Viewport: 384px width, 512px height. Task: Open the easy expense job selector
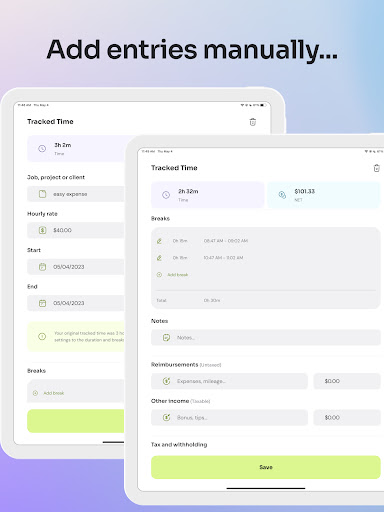(x=76, y=194)
